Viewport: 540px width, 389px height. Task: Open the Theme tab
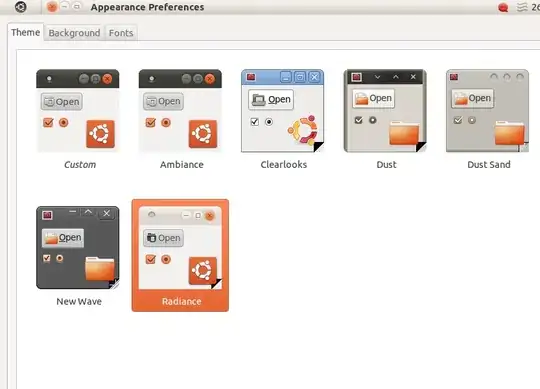pos(25,32)
